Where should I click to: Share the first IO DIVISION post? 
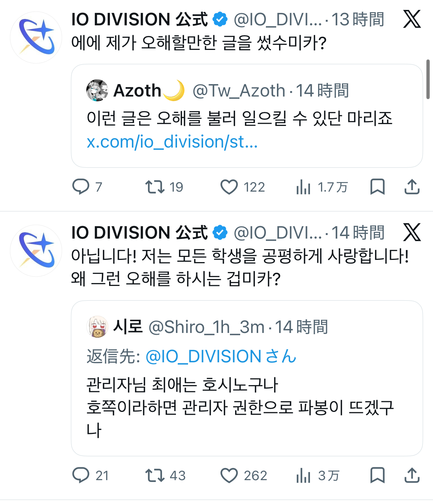[x=412, y=187]
